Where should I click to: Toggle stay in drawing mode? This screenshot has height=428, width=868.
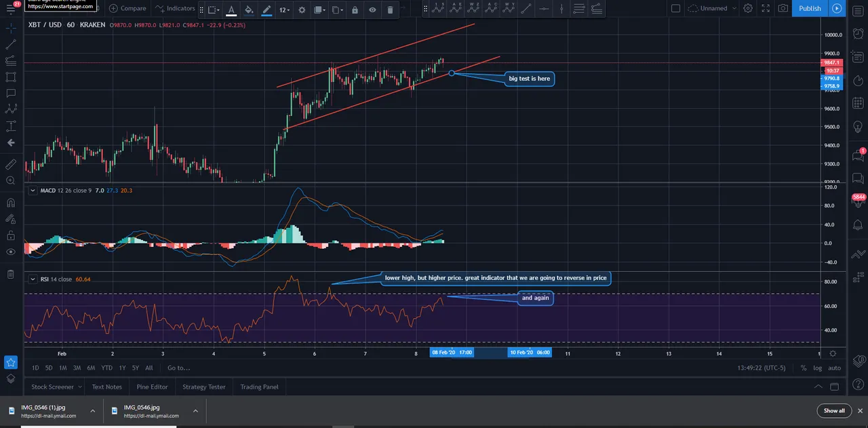[11, 219]
